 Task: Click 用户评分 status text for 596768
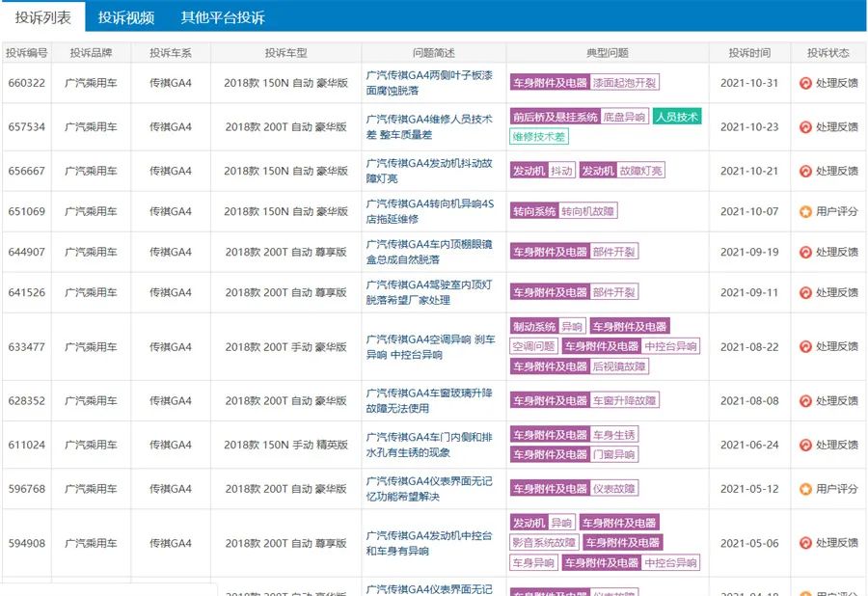click(836, 489)
